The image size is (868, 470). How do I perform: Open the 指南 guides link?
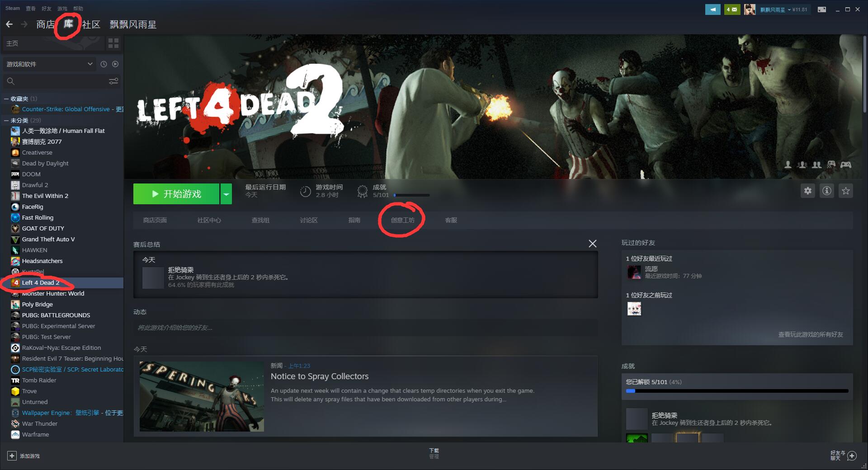[x=354, y=220]
